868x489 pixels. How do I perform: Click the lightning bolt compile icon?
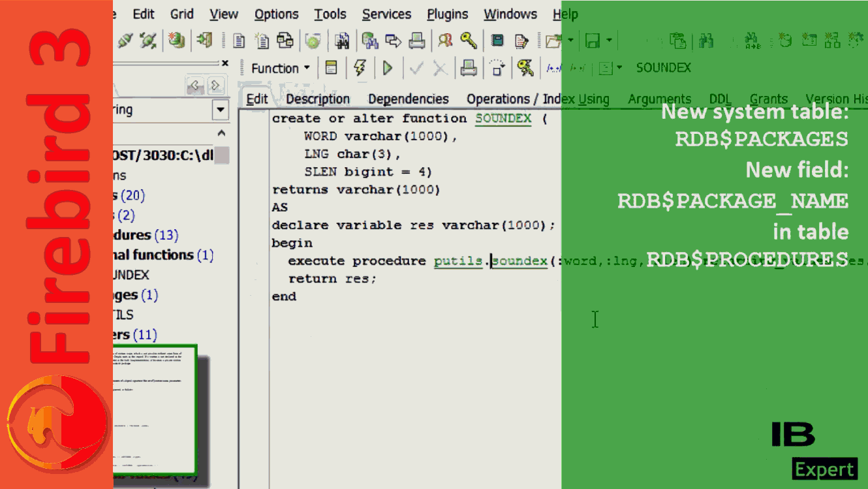point(360,68)
